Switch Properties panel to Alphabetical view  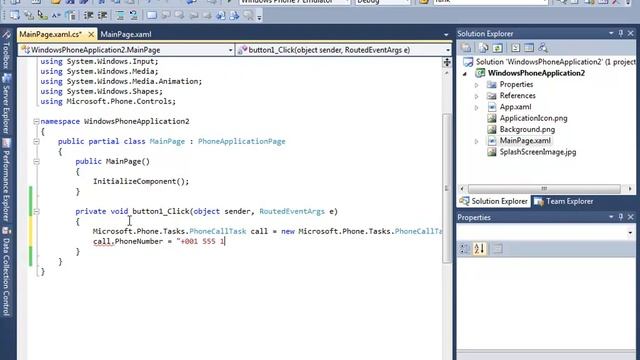[479, 249]
